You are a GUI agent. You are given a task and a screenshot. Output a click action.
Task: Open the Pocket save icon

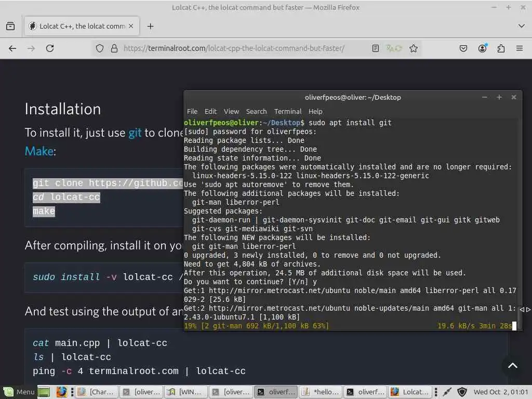(x=463, y=48)
